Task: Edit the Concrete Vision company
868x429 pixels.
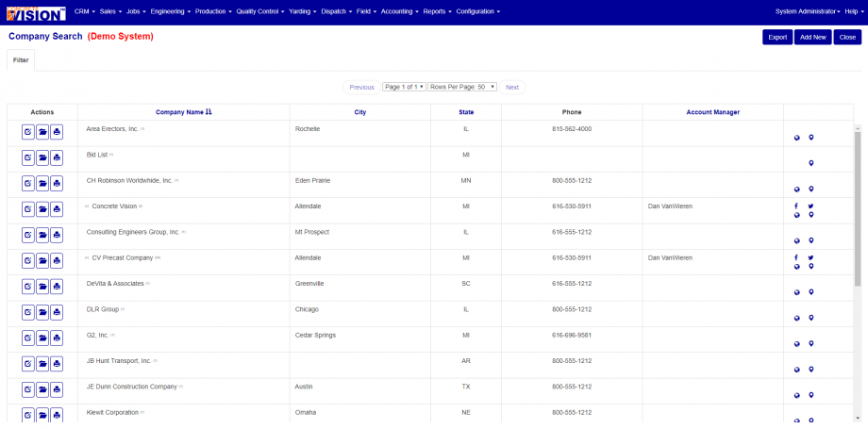Action: tap(28, 210)
